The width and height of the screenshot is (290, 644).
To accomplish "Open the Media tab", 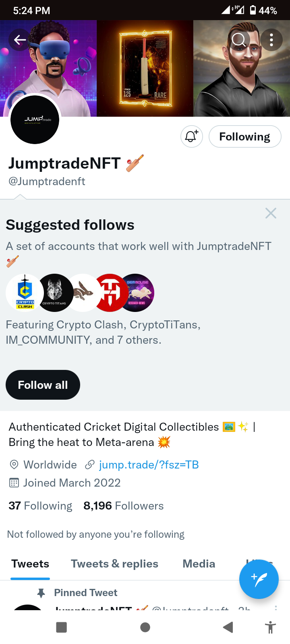I will click(199, 564).
